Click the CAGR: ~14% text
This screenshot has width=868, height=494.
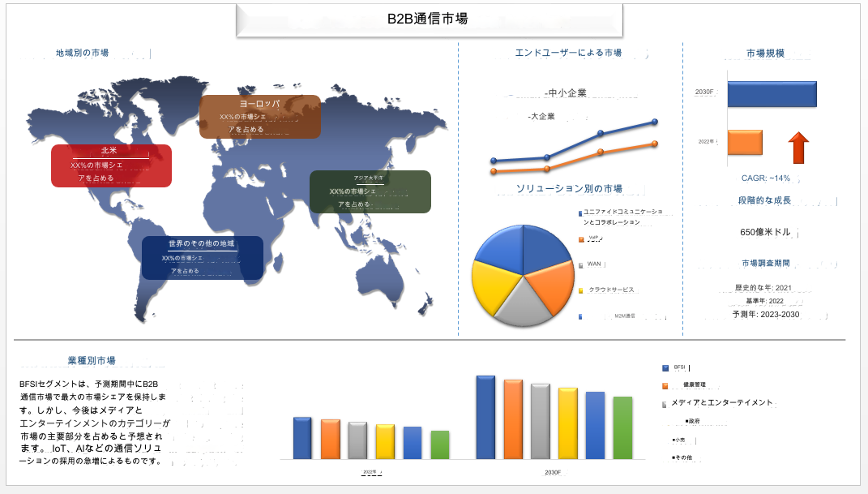pyautogui.click(x=766, y=178)
